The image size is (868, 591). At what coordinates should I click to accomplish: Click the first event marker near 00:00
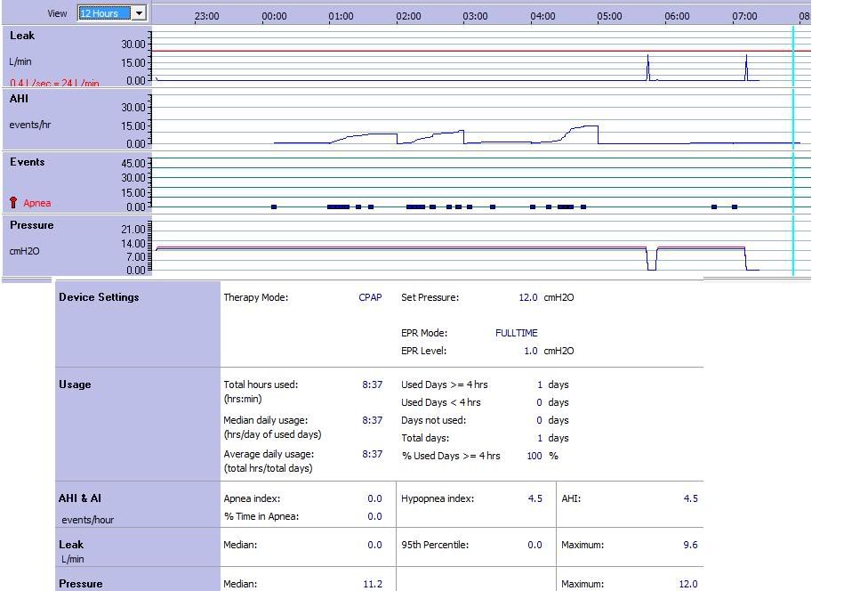274,207
